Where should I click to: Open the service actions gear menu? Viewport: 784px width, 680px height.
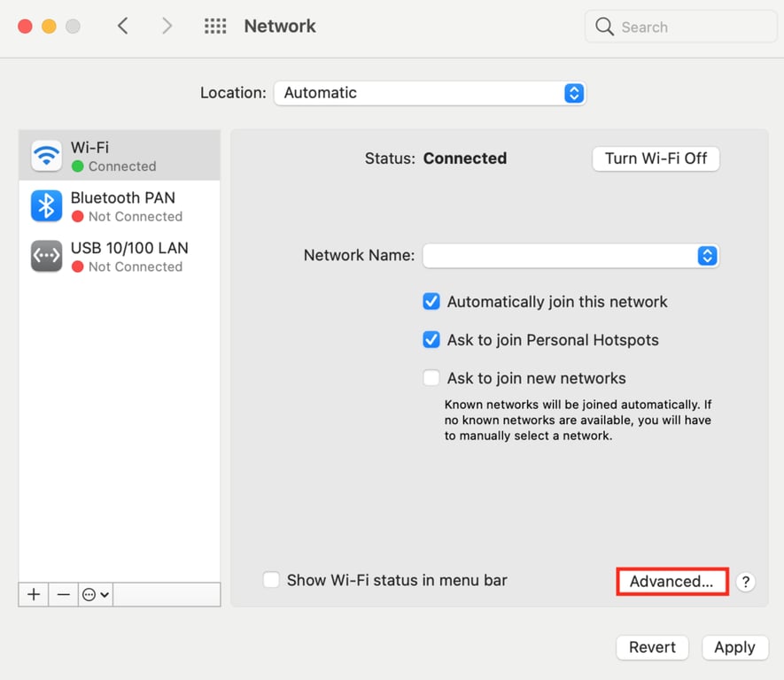(x=95, y=594)
